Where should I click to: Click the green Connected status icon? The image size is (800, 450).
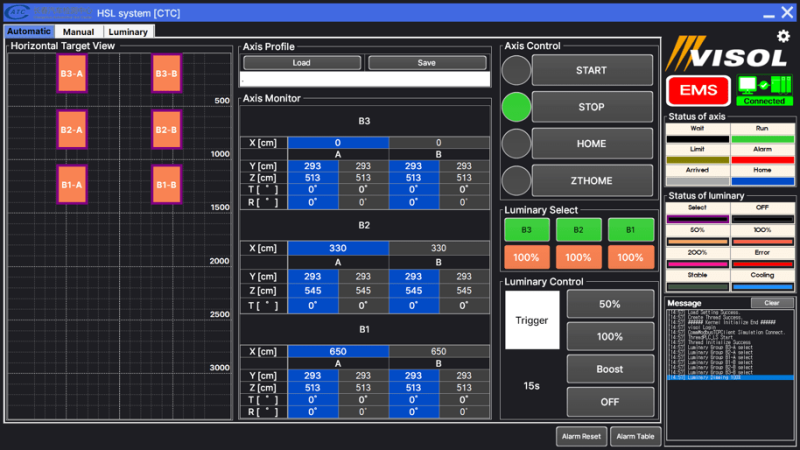pos(764,90)
